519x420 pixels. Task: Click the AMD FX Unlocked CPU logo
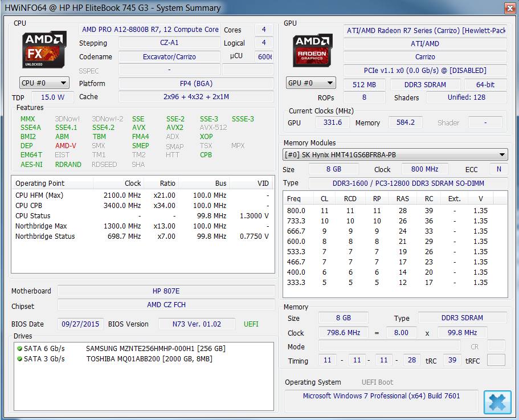click(x=44, y=50)
